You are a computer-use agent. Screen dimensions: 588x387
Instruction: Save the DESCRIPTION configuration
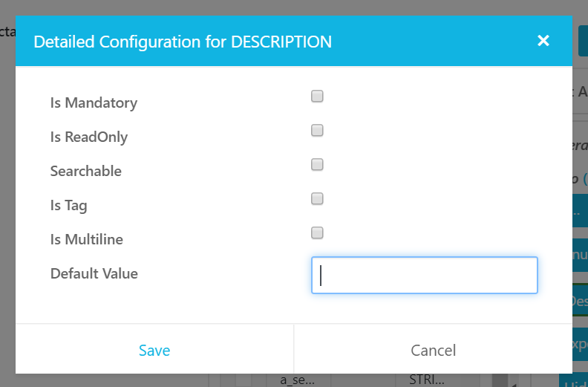pos(154,350)
